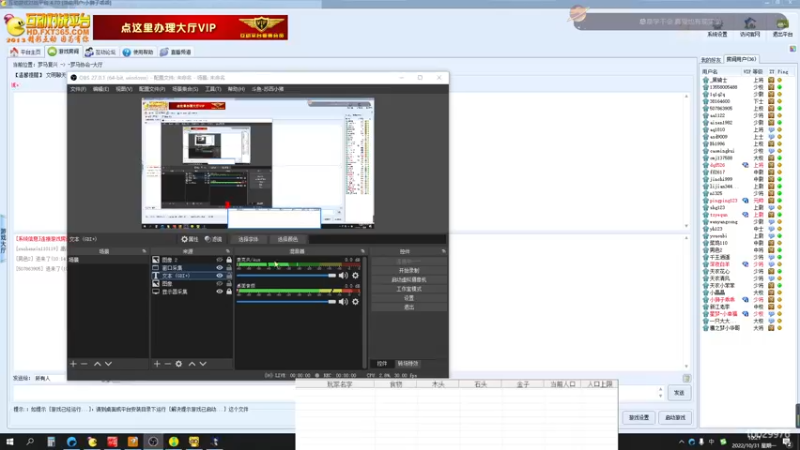Click the chat message input field
This screenshot has width=800, height=450.
pos(334,393)
